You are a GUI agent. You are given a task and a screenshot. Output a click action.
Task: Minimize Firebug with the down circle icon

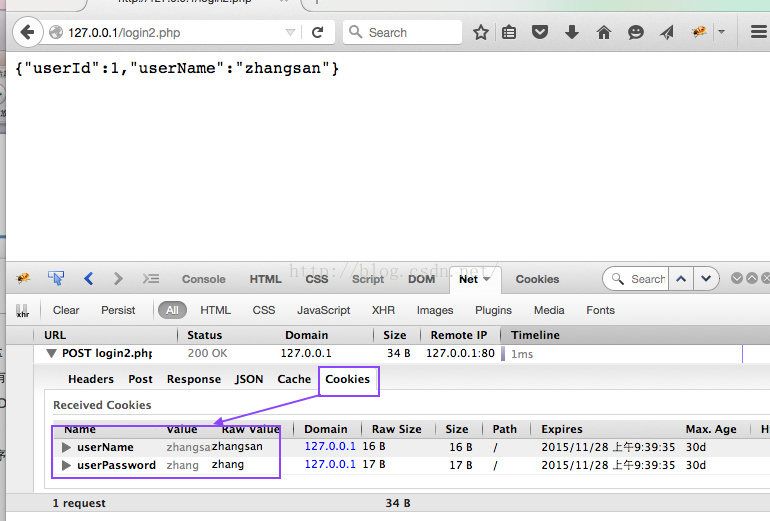click(737, 278)
